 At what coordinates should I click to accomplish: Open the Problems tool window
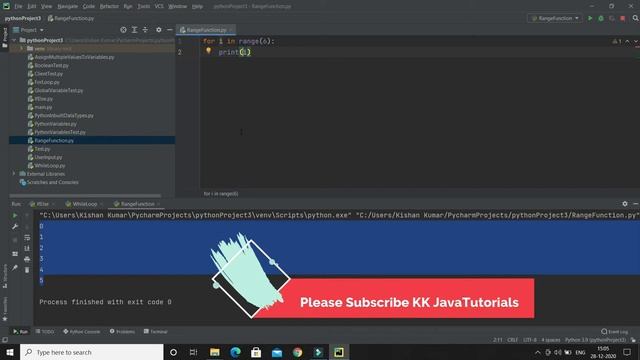tap(122, 331)
